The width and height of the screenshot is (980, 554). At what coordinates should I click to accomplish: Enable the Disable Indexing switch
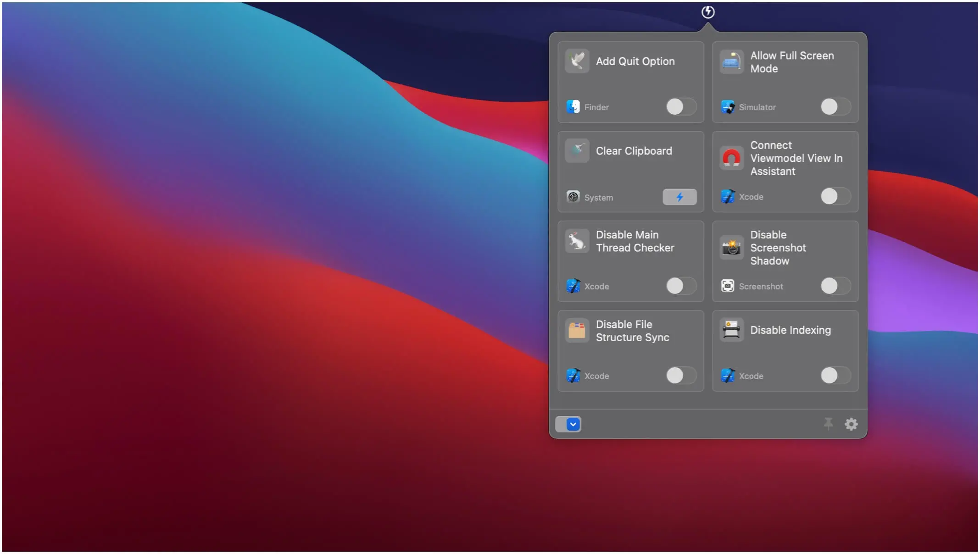tap(835, 376)
